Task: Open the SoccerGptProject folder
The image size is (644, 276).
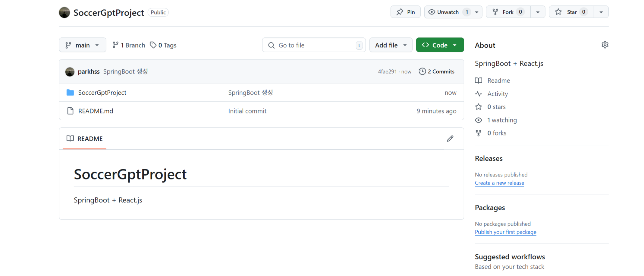Action: (102, 93)
